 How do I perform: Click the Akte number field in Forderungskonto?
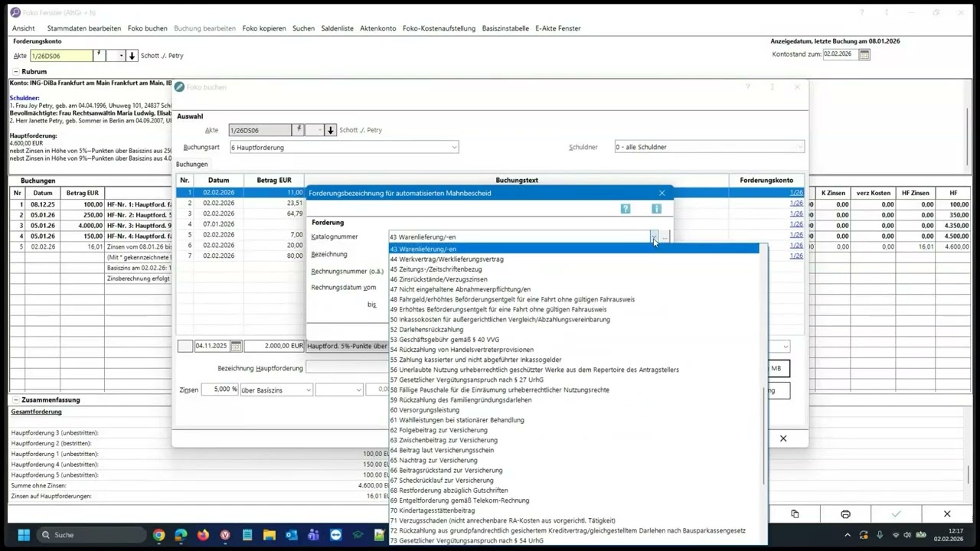point(61,56)
